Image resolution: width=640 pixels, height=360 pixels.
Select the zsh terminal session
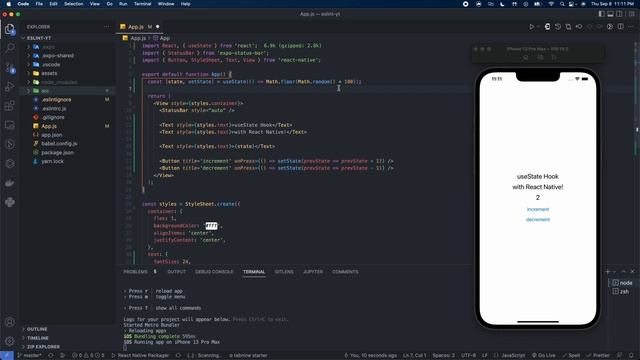[621, 291]
